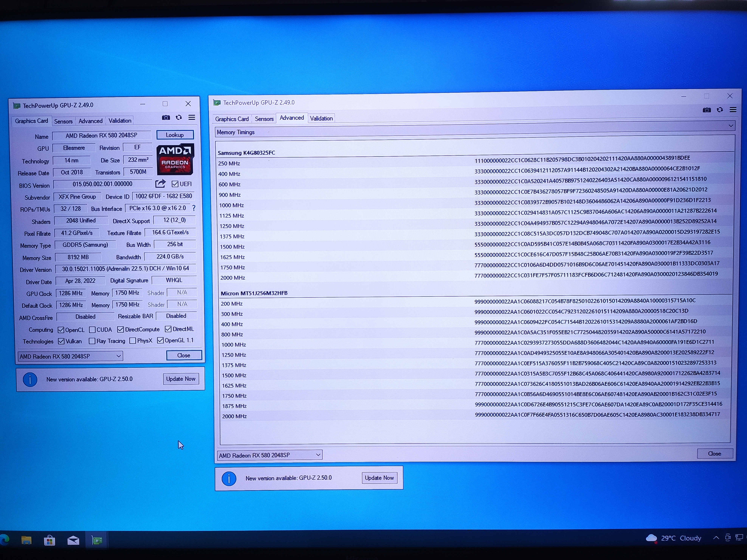This screenshot has height=560, width=747.
Task: Switch to Graphics Card tab in left window
Action: [x=31, y=121]
